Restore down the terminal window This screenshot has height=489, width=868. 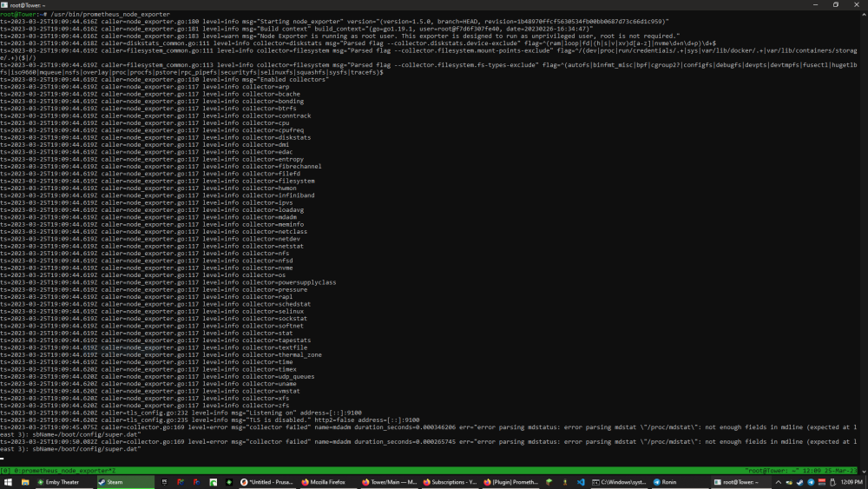point(836,4)
